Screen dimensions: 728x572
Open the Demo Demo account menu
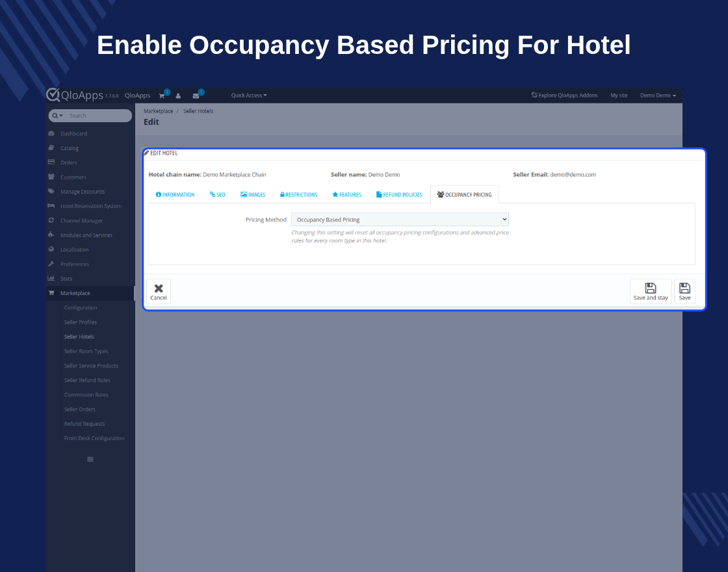[x=658, y=95]
